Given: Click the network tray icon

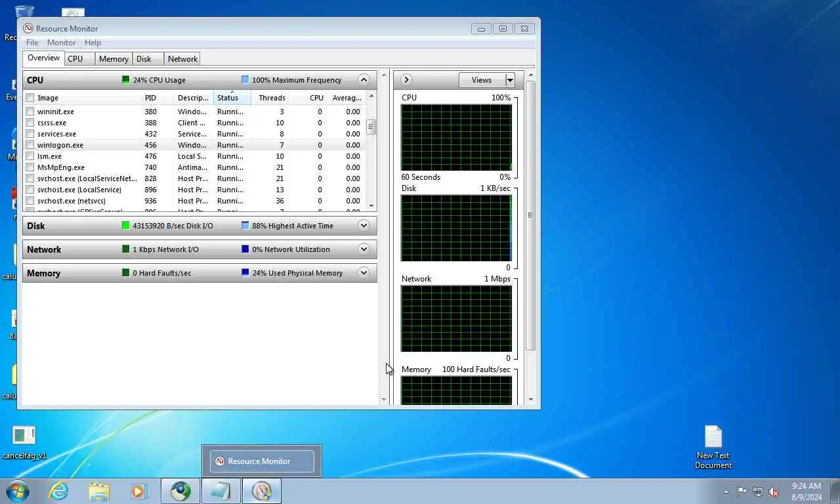Looking at the screenshot, I should [x=758, y=491].
